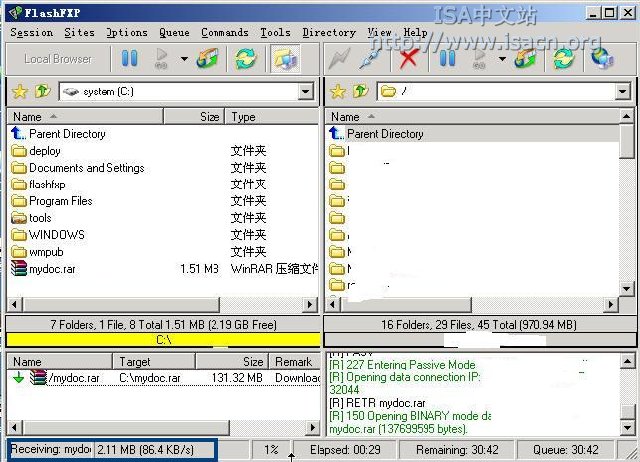Toggle the local/remote browser switch icon
This screenshot has height=462, width=640.
click(285, 59)
